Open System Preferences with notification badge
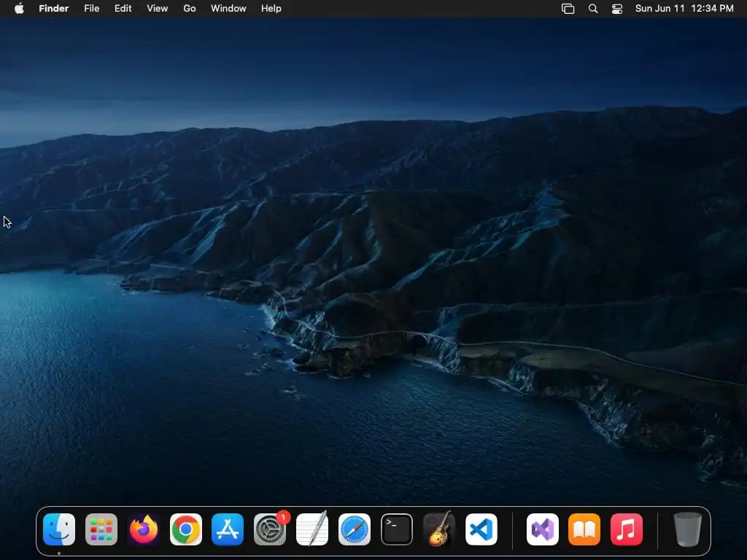This screenshot has width=747, height=560. point(270,529)
